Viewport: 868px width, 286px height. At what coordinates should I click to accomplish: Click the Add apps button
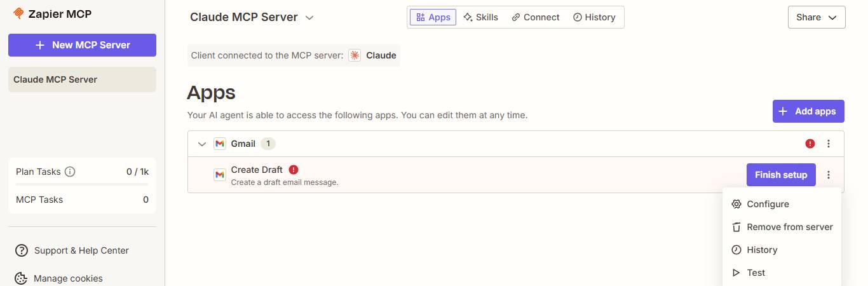pyautogui.click(x=808, y=111)
